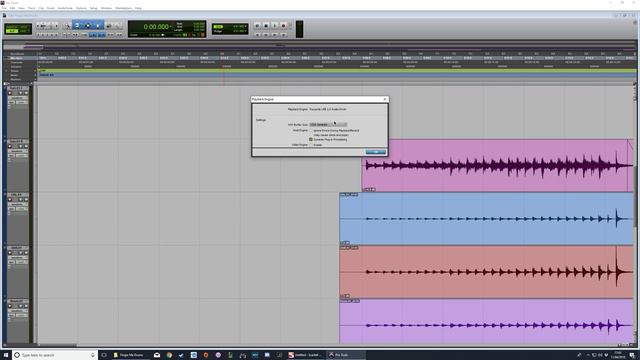Select the Trim tool

point(77,26)
